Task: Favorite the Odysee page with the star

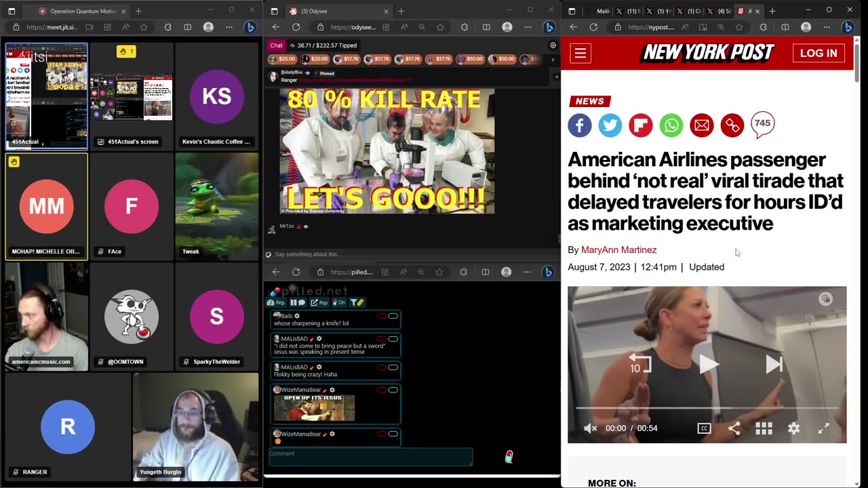Action: pos(440,27)
